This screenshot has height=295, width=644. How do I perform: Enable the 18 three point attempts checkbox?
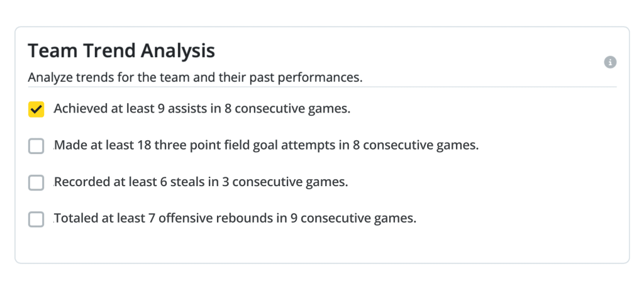[36, 146]
